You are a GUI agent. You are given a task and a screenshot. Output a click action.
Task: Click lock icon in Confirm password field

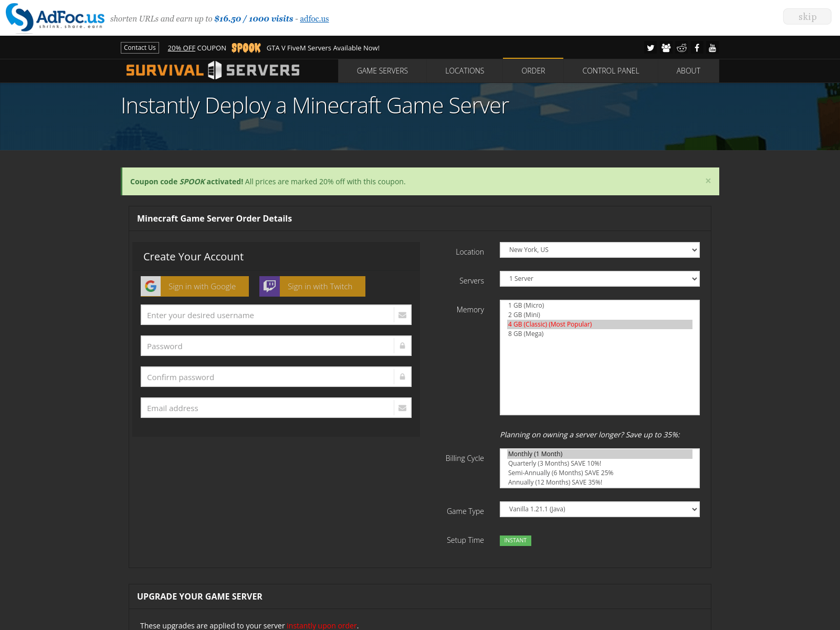403,377
